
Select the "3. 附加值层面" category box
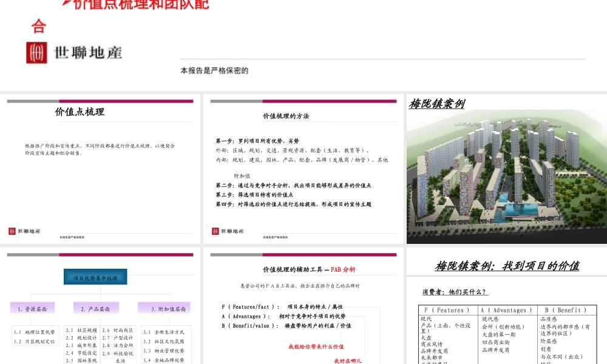click(x=164, y=308)
